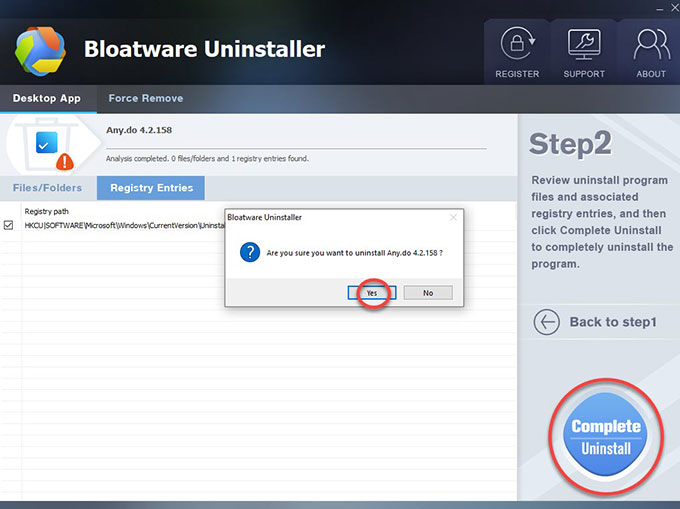
Task: Click the Back to step1 arrow
Action: (546, 322)
